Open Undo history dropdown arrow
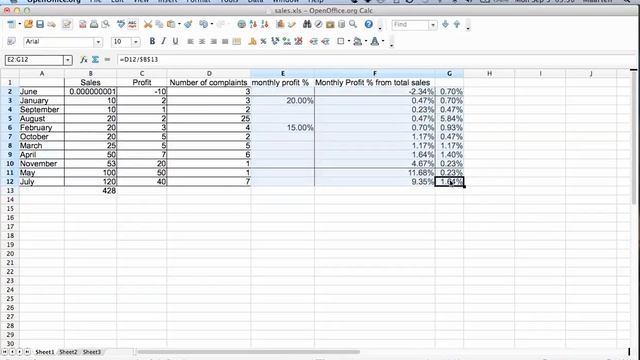Viewport: 640px width, 360px height. click(211, 24)
